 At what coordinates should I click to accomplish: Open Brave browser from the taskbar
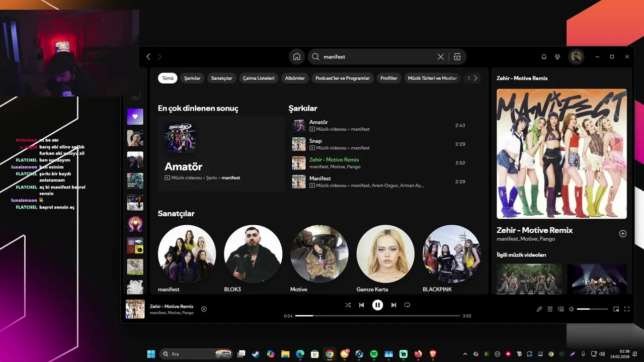[433, 354]
